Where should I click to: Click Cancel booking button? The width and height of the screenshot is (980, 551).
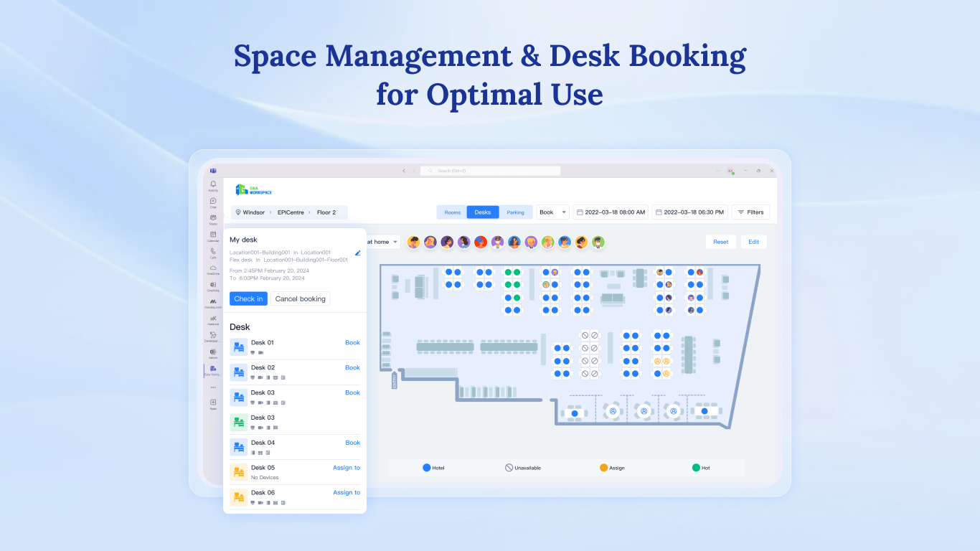300,298
